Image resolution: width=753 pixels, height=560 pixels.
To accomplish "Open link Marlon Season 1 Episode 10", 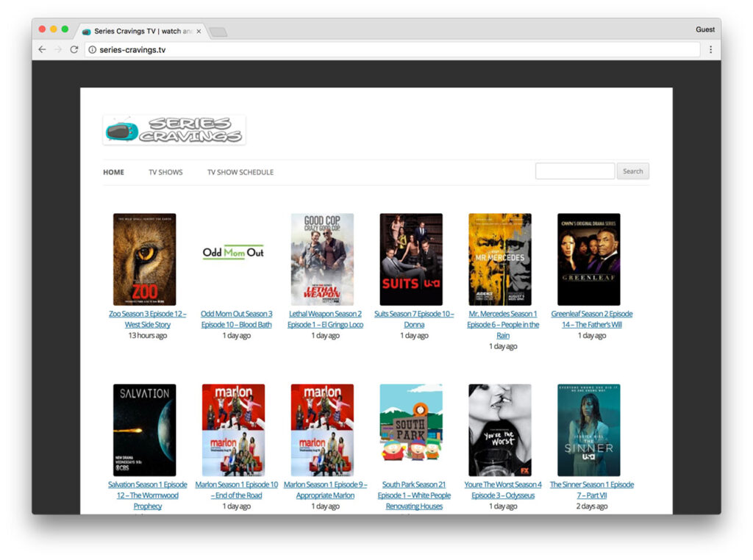I will 236,490.
